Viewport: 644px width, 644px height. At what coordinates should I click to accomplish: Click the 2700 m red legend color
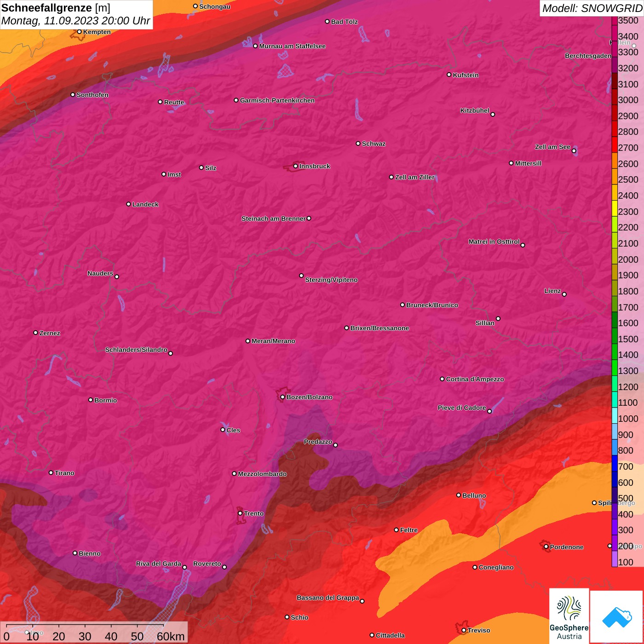point(615,145)
